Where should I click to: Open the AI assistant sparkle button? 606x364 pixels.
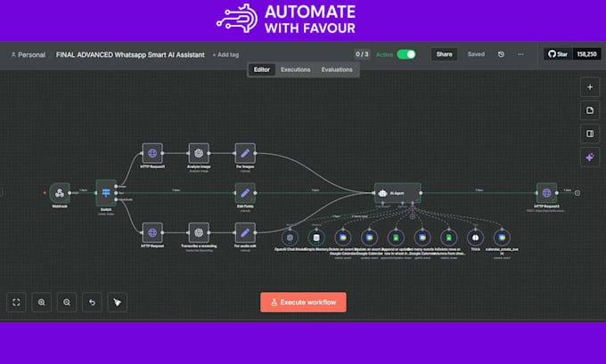(x=590, y=158)
